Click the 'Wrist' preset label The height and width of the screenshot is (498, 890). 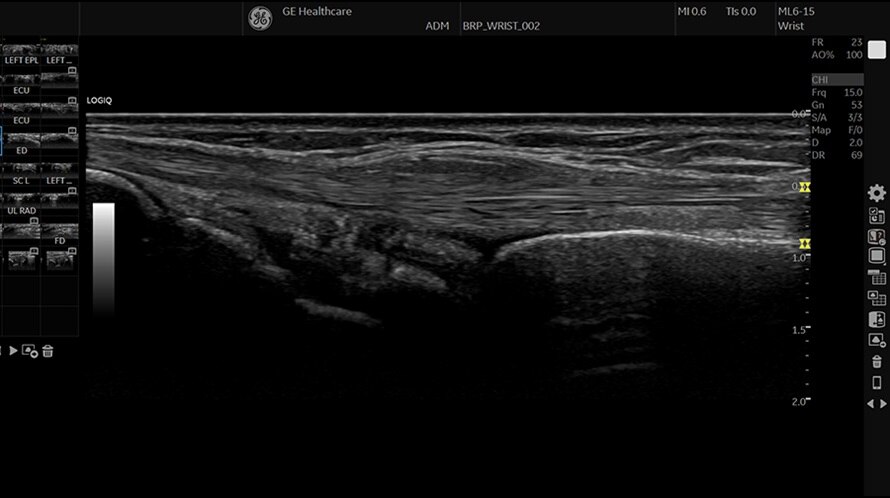(791, 26)
